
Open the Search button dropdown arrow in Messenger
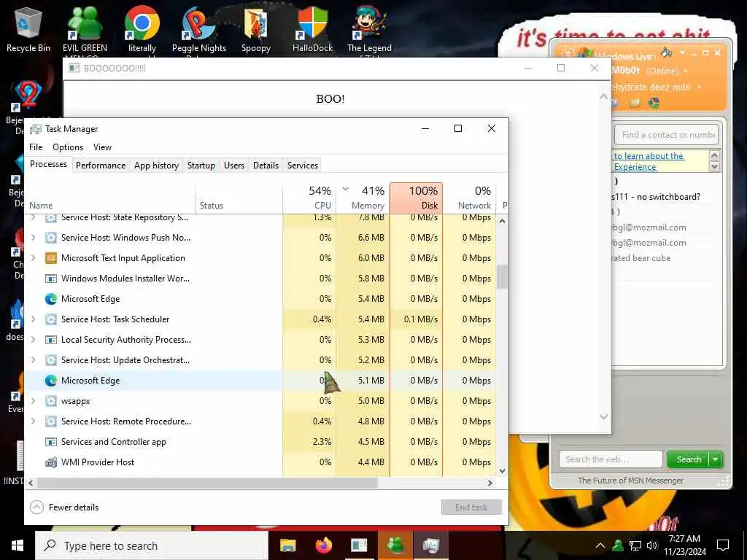(716, 459)
